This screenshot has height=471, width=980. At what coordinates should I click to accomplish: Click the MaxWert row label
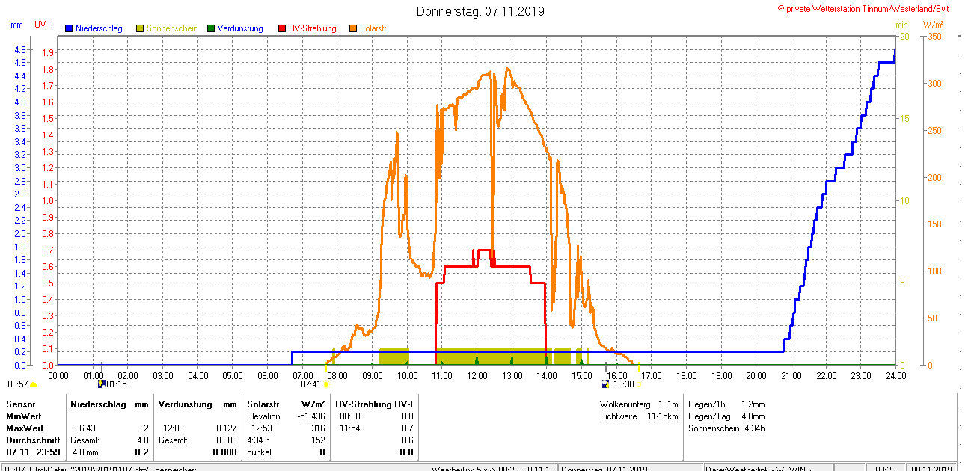coord(25,428)
